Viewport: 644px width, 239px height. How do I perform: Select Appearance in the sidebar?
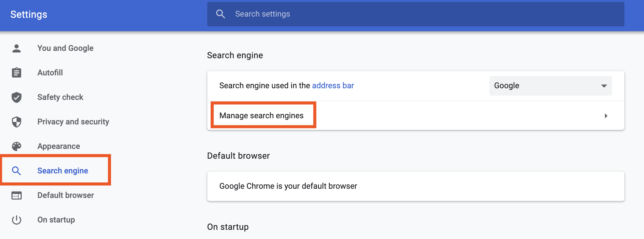tap(59, 146)
